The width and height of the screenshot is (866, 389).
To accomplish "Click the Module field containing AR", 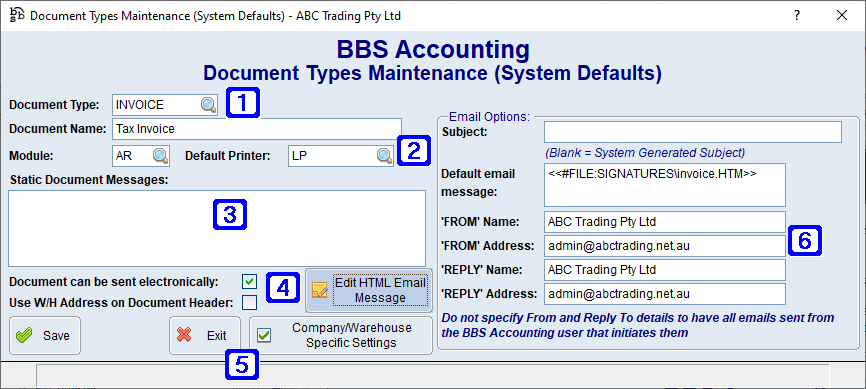I will pyautogui.click(x=141, y=156).
